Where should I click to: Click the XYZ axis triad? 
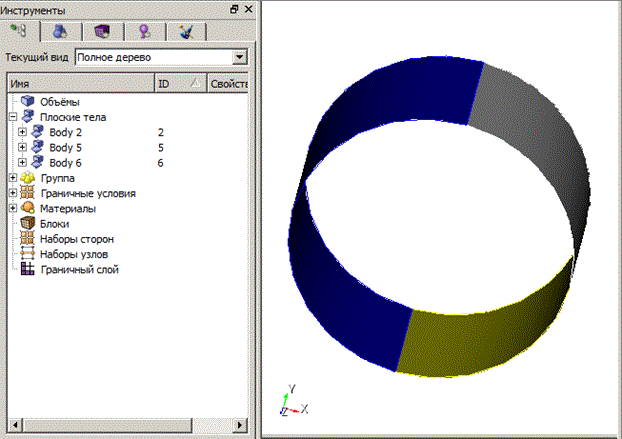coord(294,401)
